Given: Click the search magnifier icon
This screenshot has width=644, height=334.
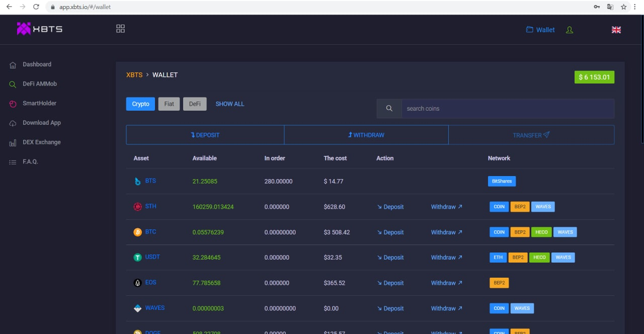Looking at the screenshot, I should pos(389,109).
